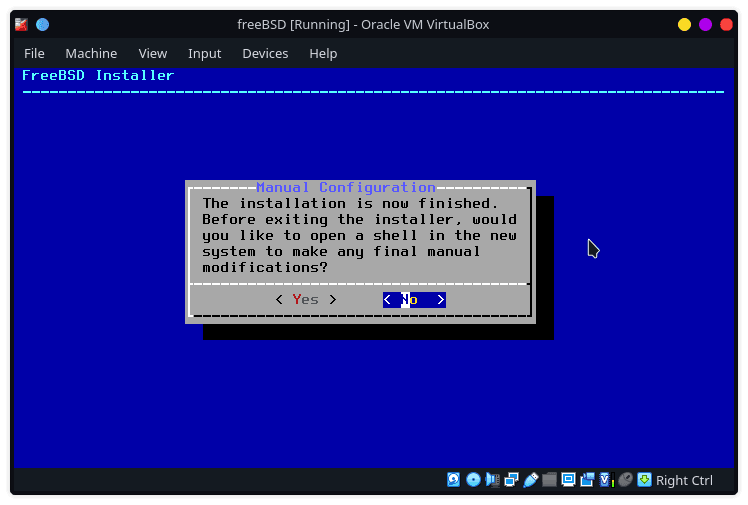Click the recording status icon
Screen dimensions: 748x505
587,480
